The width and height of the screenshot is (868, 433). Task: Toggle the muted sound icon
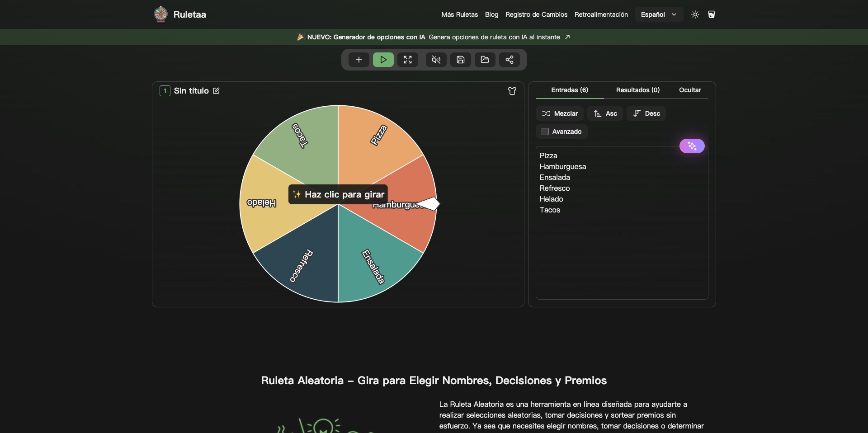[x=436, y=60]
